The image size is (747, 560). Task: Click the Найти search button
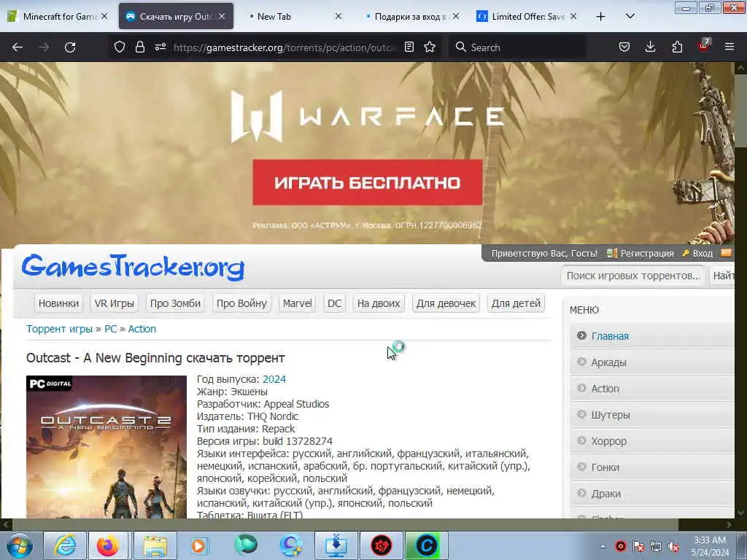pos(722,276)
